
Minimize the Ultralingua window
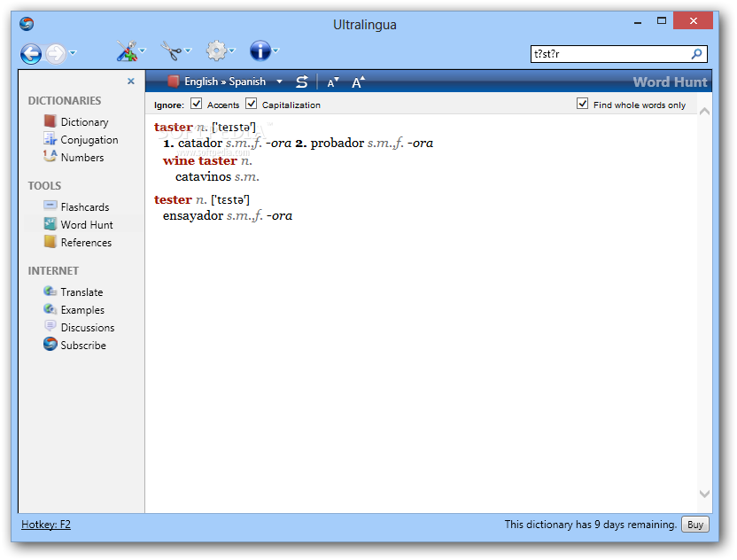pos(638,22)
